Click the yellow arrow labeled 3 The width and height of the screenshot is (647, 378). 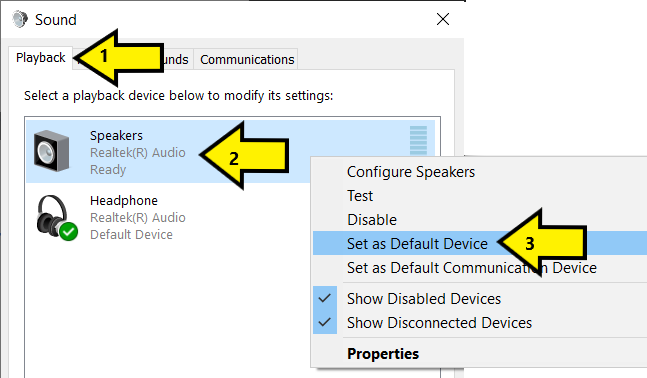542,243
